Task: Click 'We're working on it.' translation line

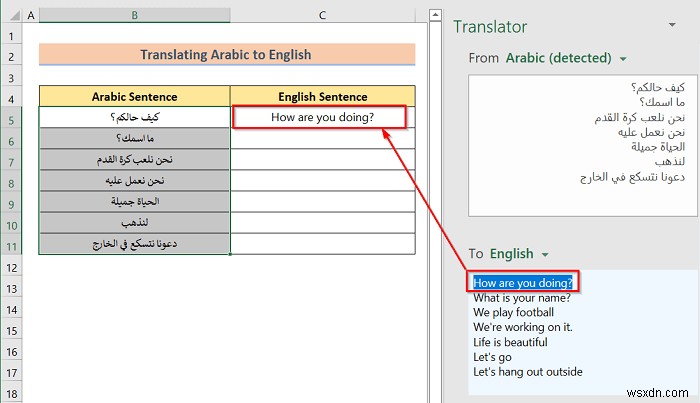Action: [523, 327]
